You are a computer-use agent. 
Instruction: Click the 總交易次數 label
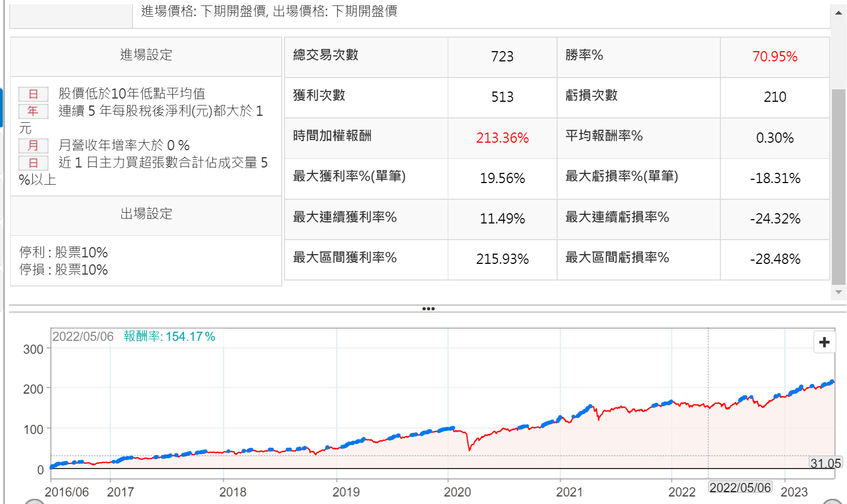point(325,55)
